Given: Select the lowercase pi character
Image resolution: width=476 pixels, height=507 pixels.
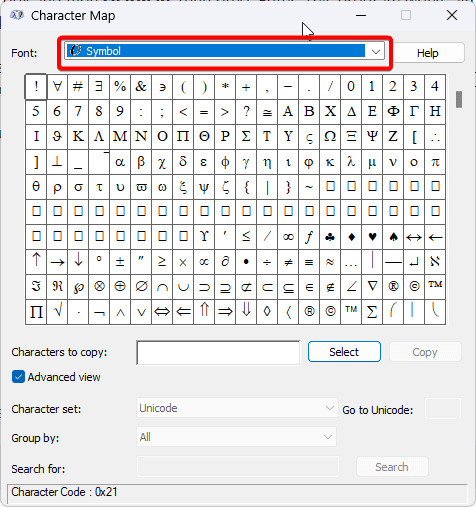Looking at the screenshot, I should pyautogui.click(x=435, y=162).
